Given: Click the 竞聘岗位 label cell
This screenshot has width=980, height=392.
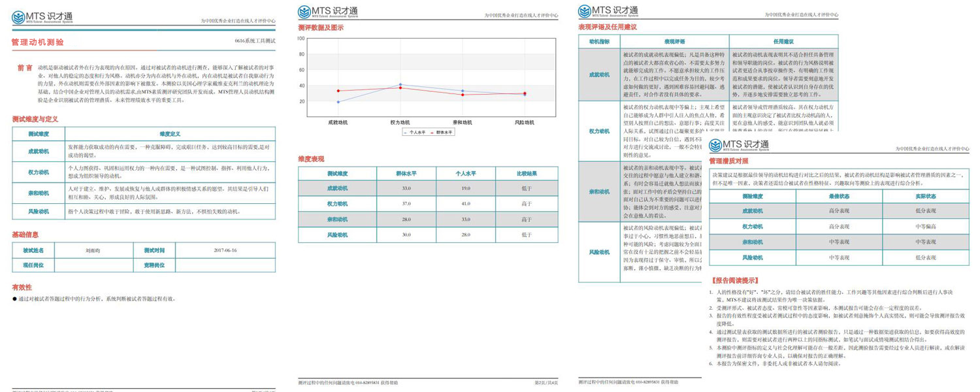Looking at the screenshot, I should tap(154, 265).
